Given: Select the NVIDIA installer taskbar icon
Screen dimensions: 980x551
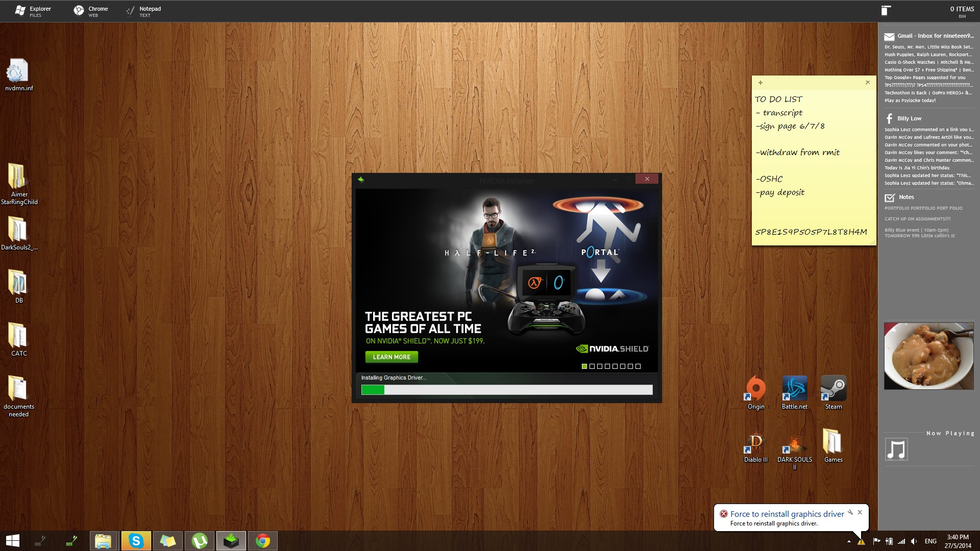Looking at the screenshot, I should point(231,541).
